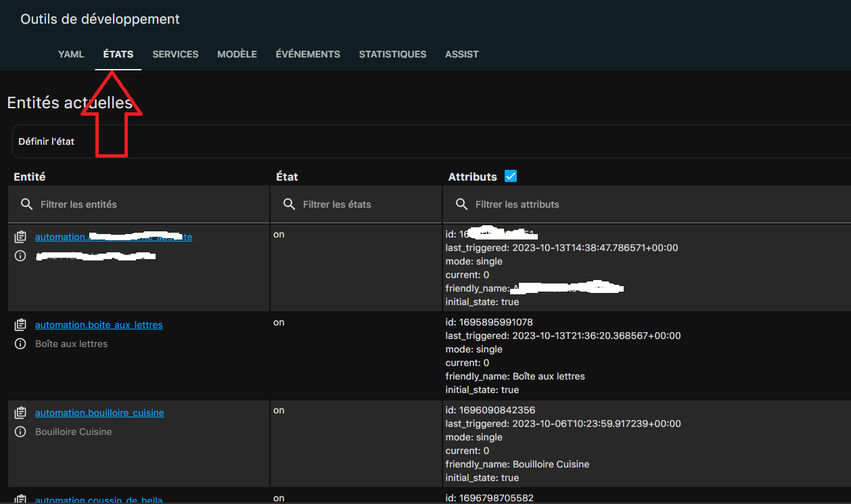Viewport: 851px width, 504px height.
Task: Click info icon of first redacted entity
Action: click(20, 256)
